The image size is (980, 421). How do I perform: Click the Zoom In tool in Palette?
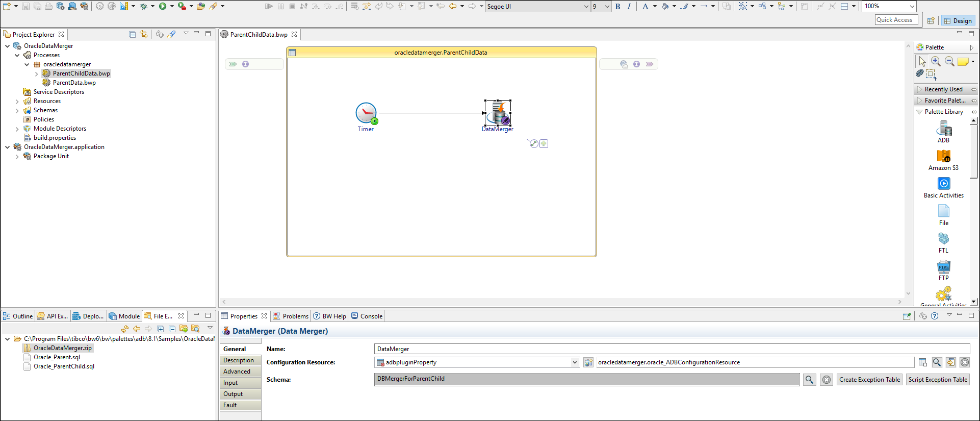936,61
